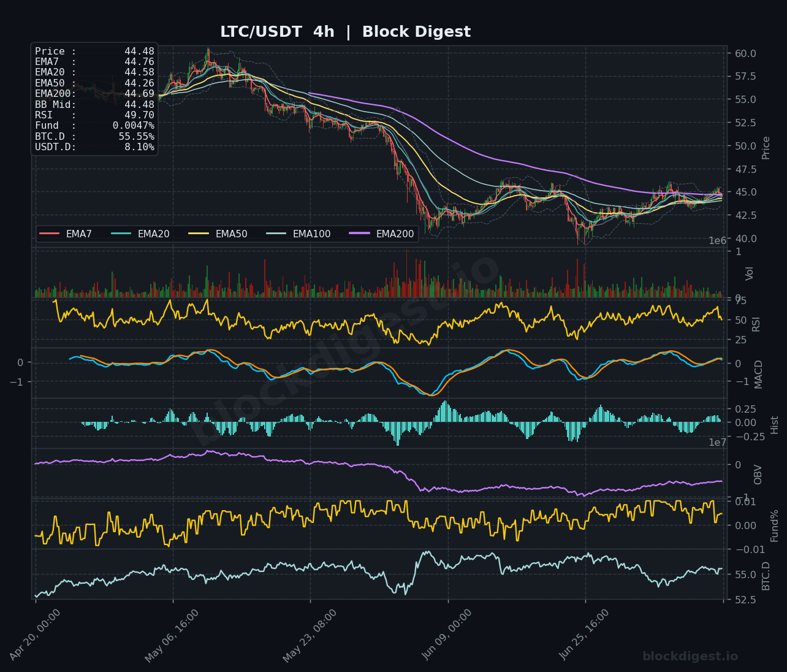This screenshot has height=672, width=787.
Task: Click the Fund% panel axis label
Action: point(774,525)
